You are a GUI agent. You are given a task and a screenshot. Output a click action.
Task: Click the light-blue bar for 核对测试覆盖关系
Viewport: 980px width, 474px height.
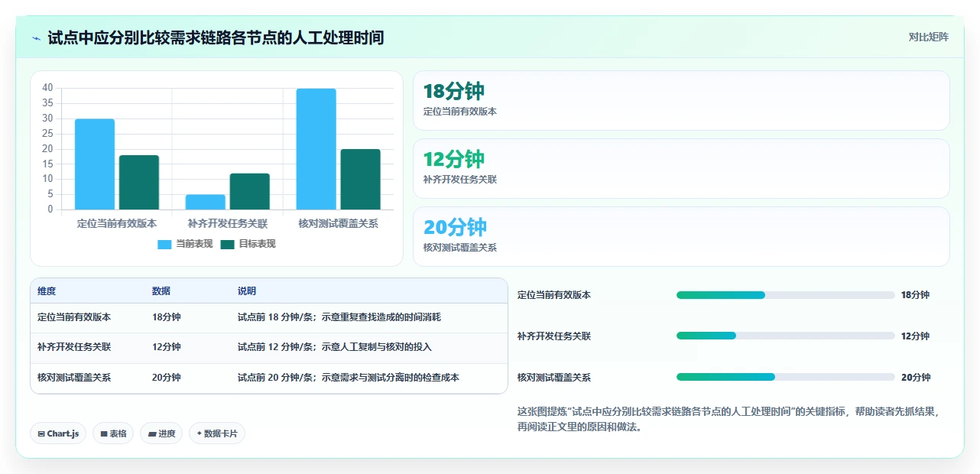(x=316, y=149)
